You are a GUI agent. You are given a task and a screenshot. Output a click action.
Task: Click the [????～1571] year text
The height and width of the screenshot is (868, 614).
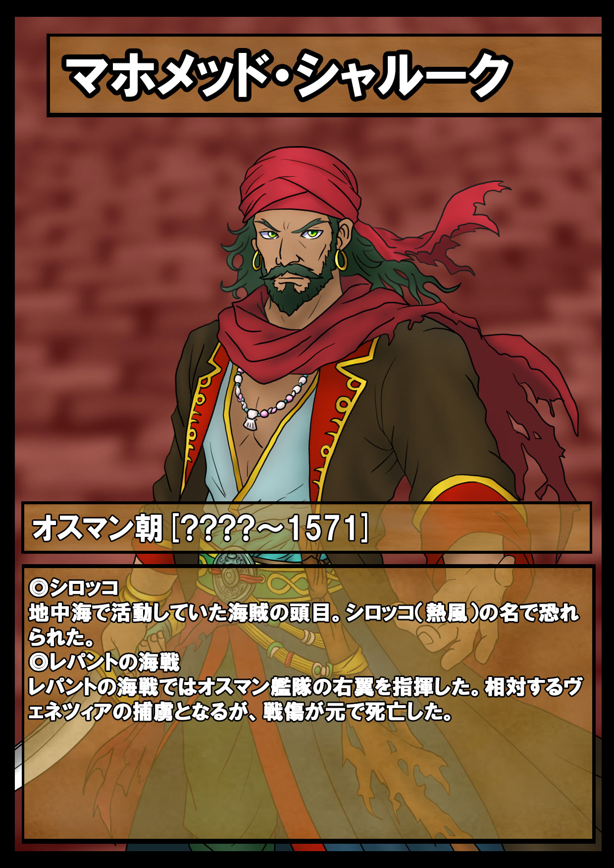coord(269,528)
